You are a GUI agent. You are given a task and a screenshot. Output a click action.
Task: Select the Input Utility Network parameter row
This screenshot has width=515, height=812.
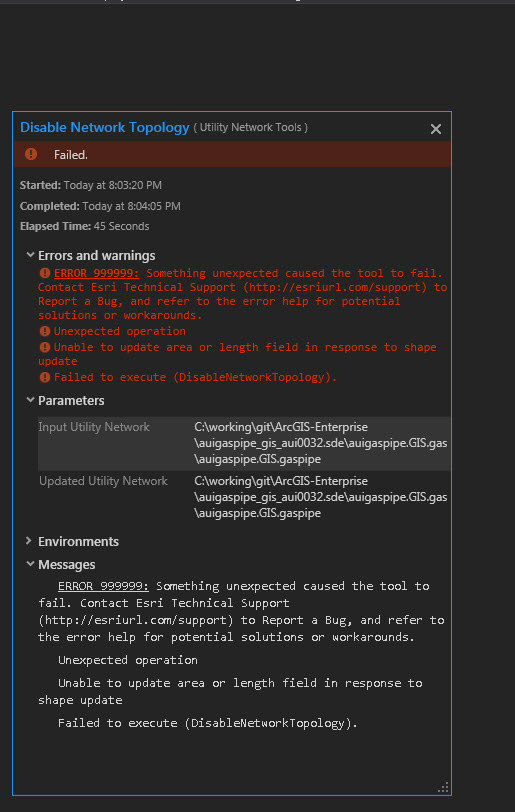244,443
